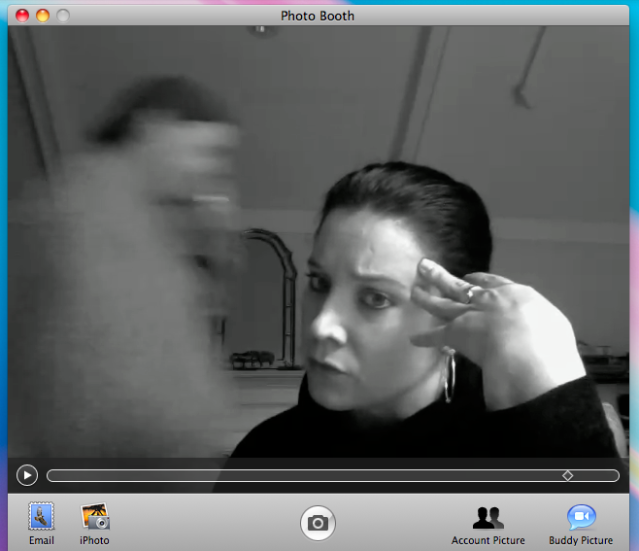Image resolution: width=639 pixels, height=551 pixels.
Task: Click the video scrubber track
Action: (x=333, y=476)
